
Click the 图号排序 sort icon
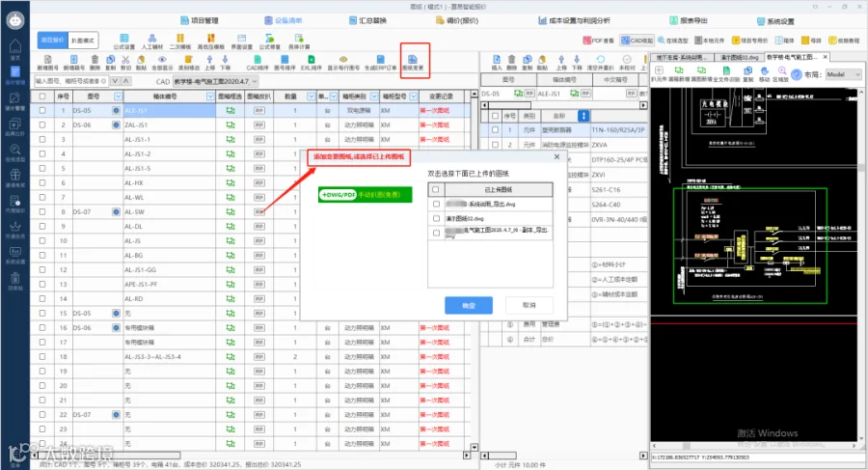point(285,62)
